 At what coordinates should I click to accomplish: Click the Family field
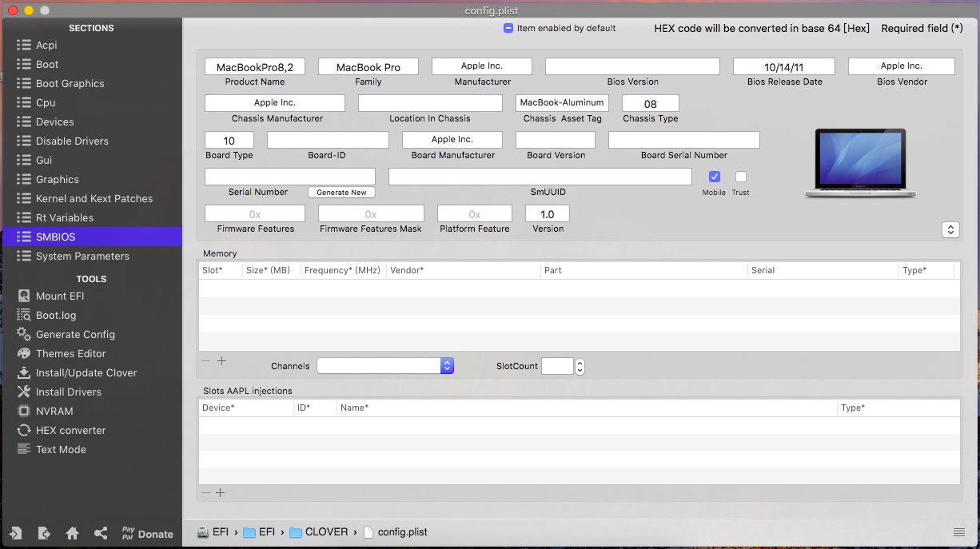[x=368, y=66]
